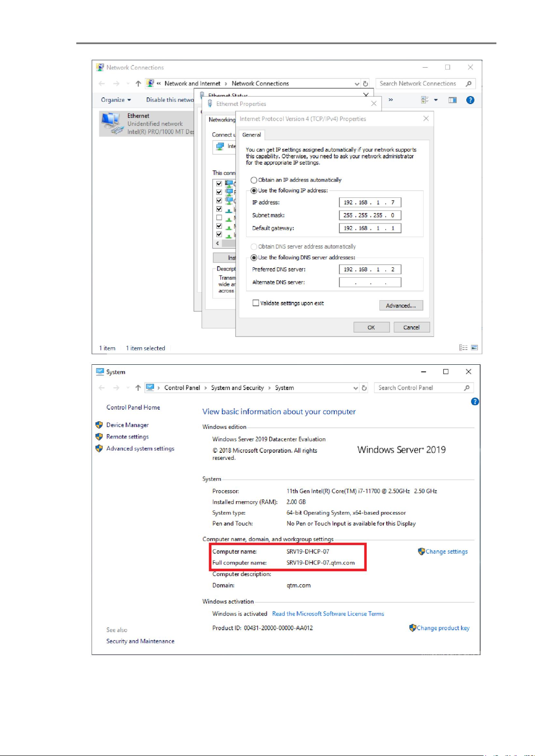Toggle first checkbox in Ethernet Properties list

[x=219, y=184]
